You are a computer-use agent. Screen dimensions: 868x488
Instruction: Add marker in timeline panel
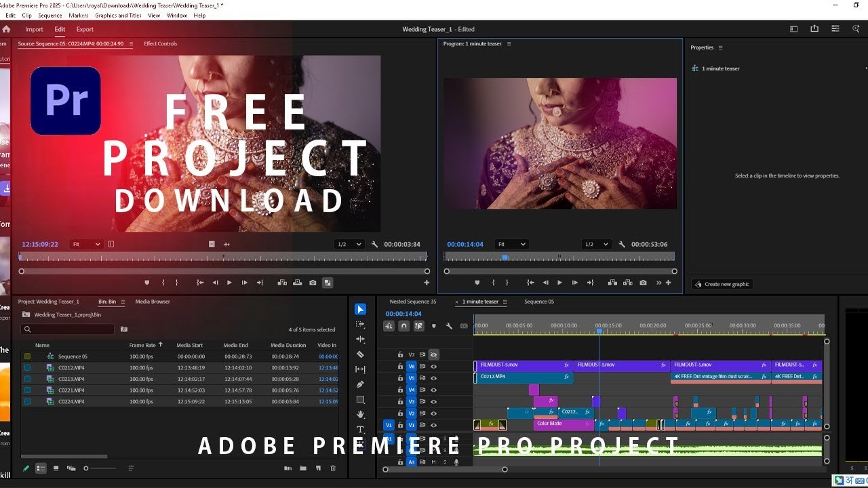tap(434, 326)
